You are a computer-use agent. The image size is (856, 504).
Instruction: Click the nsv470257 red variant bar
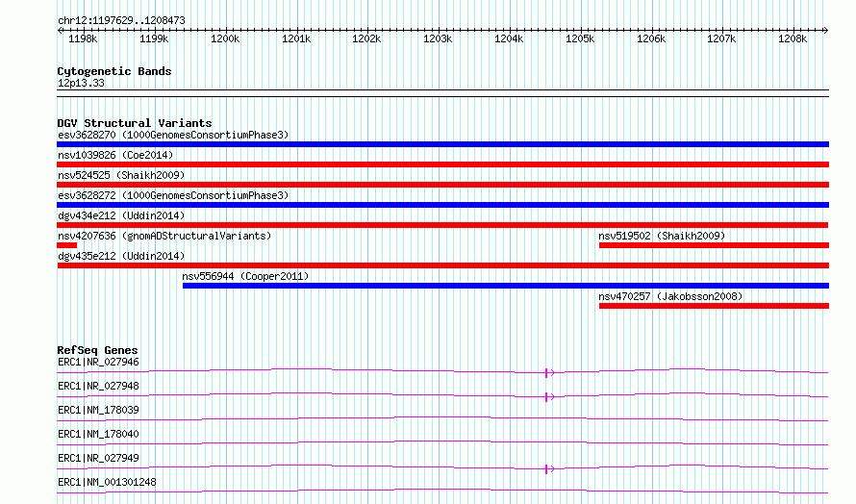point(714,306)
